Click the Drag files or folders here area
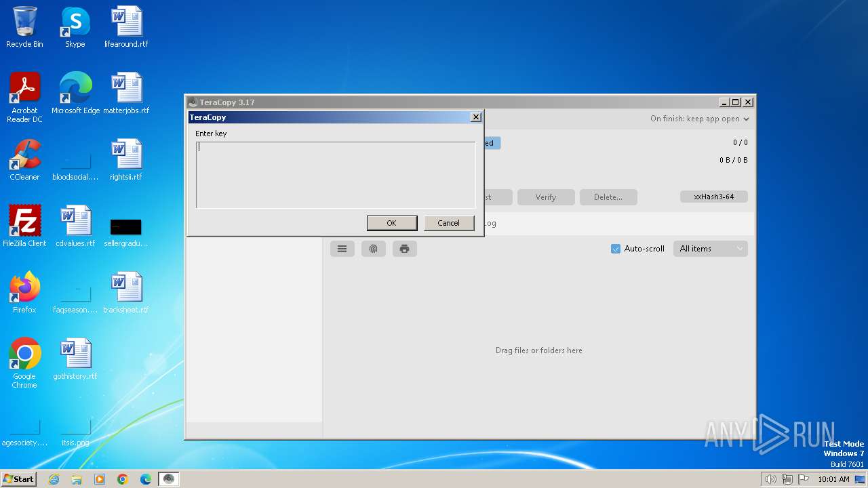The height and width of the screenshot is (488, 868). tap(539, 350)
